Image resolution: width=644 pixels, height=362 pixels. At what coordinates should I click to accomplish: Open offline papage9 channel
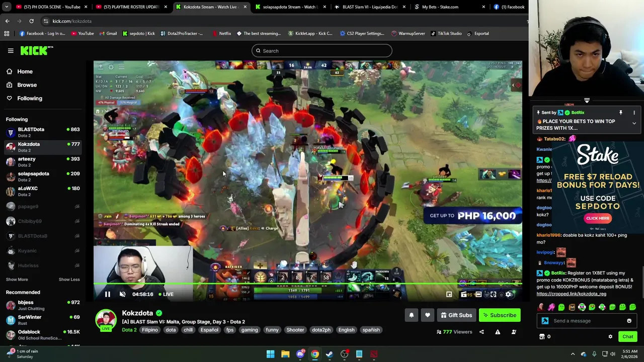coord(43,206)
